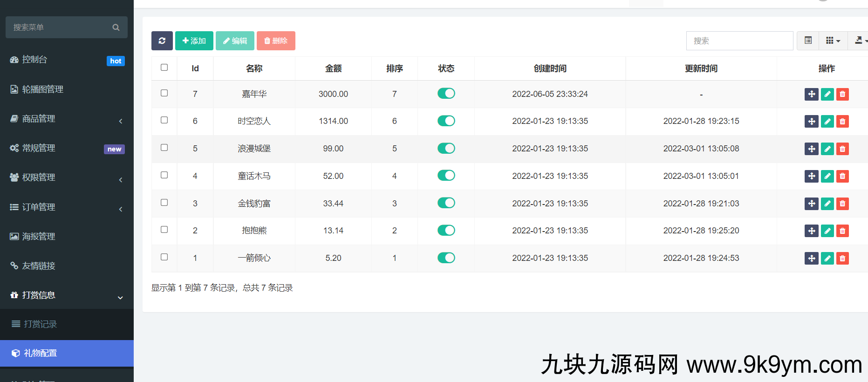Click the search magnifier in sidebar menu
The image size is (868, 382).
point(116,27)
